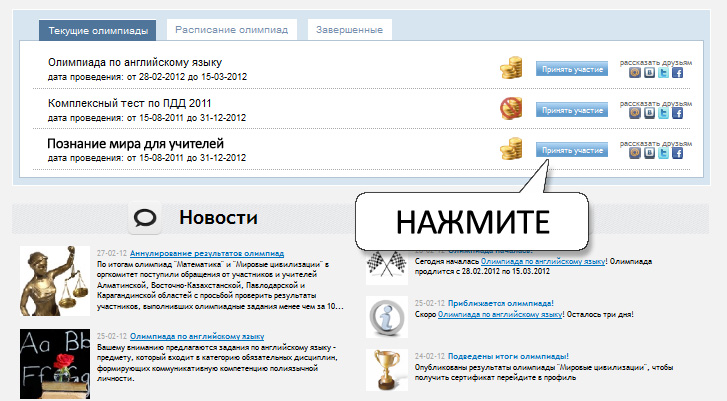Open the Текущие олимпиады tab
The width and height of the screenshot is (727, 401).
click(97, 31)
